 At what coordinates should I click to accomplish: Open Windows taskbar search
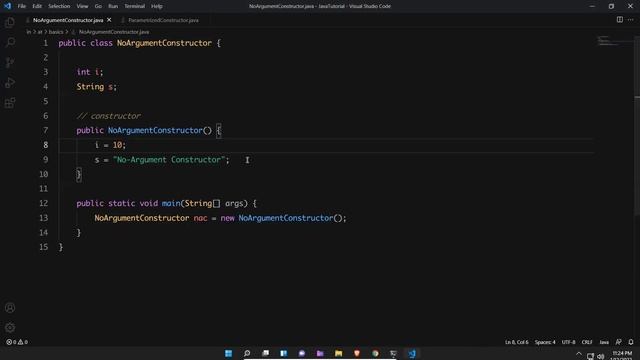point(247,353)
